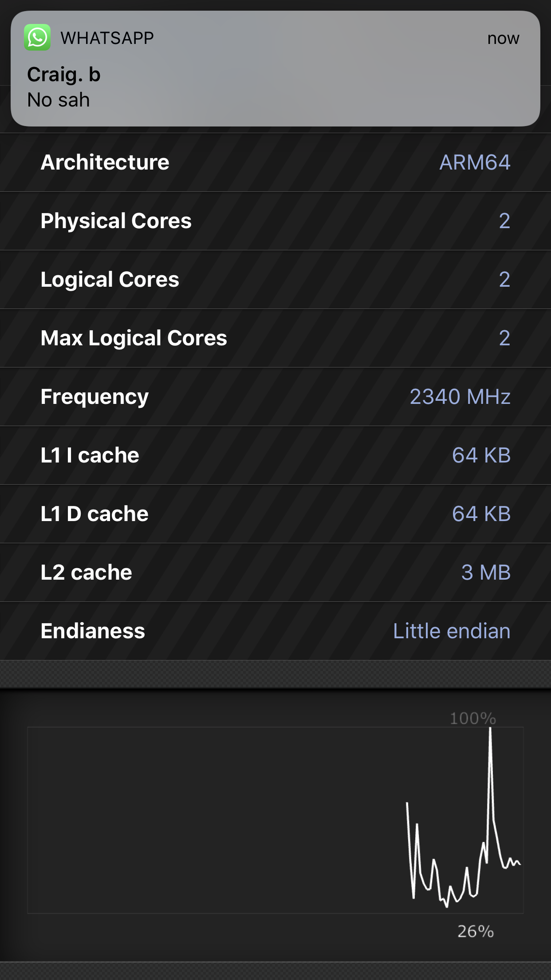Select the L1 I cache row
The image size is (551, 980).
pos(275,455)
